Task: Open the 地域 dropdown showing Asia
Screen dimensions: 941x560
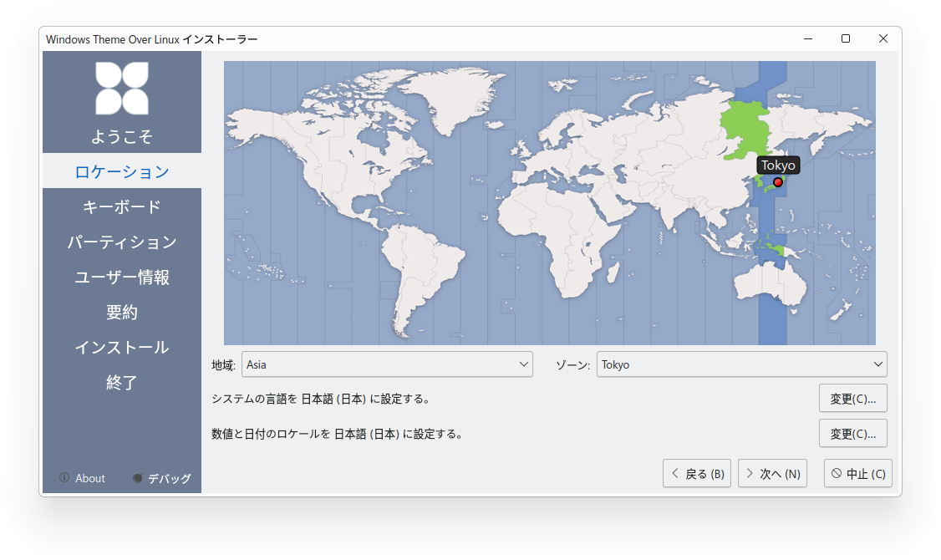Action: click(387, 364)
